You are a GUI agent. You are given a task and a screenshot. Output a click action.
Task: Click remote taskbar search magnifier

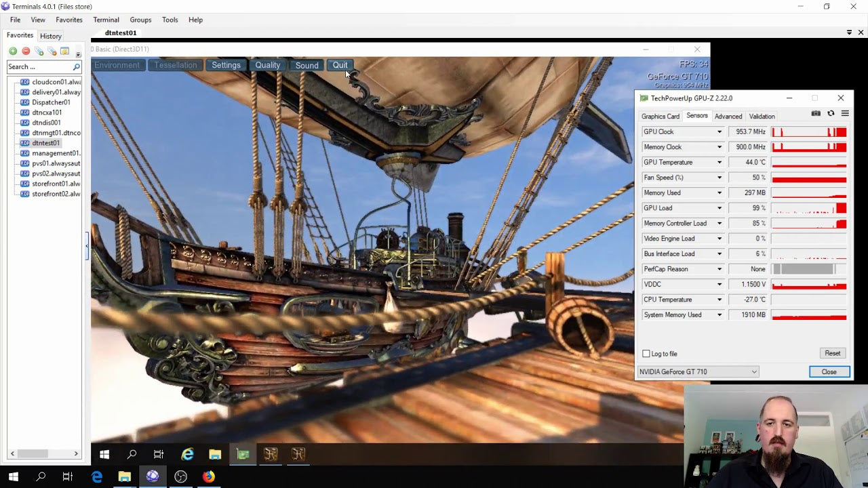(x=132, y=454)
